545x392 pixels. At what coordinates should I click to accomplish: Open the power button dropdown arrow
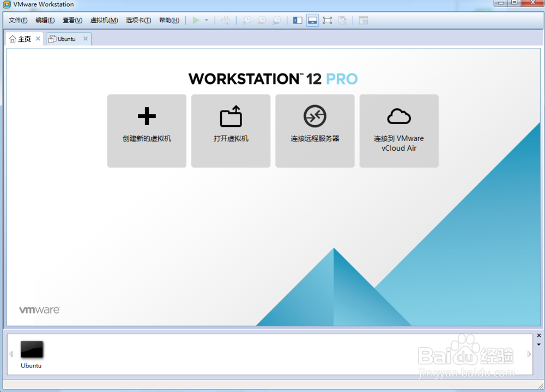pyautogui.click(x=205, y=20)
